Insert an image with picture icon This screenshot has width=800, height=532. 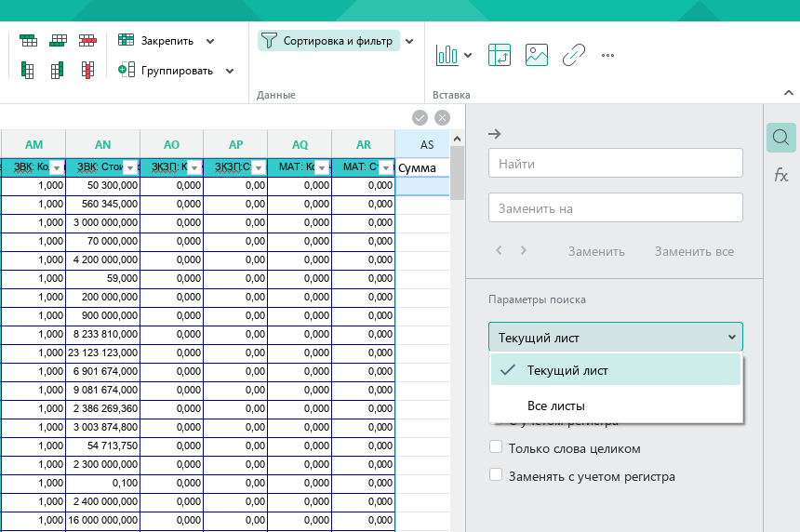(x=536, y=55)
